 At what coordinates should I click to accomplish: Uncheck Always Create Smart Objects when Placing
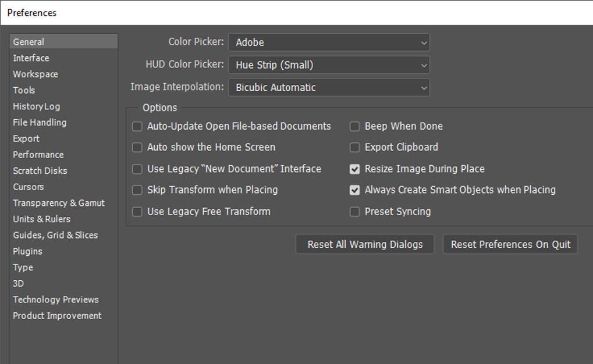pos(354,190)
